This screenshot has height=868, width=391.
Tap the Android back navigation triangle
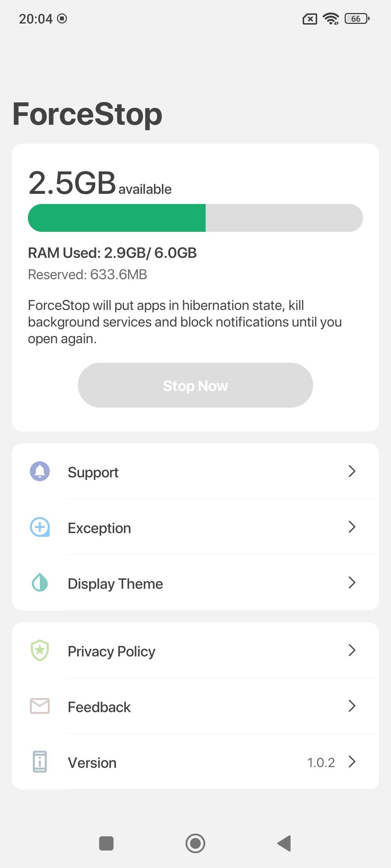coord(285,843)
